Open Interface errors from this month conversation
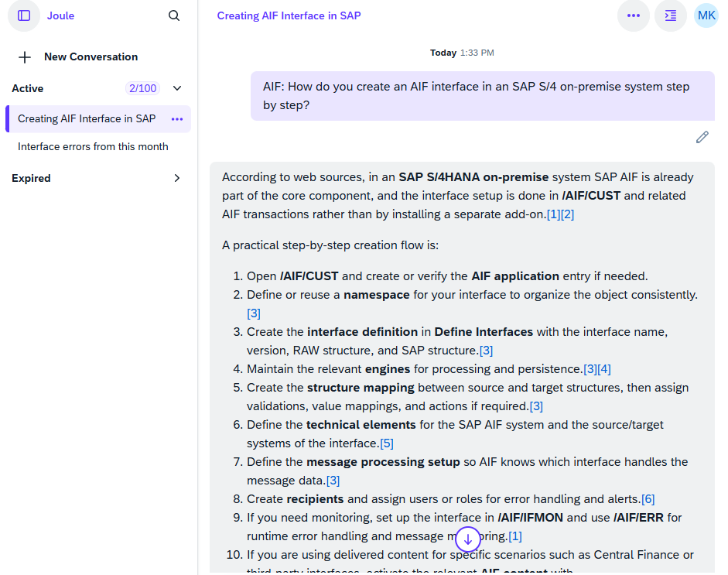 click(93, 147)
